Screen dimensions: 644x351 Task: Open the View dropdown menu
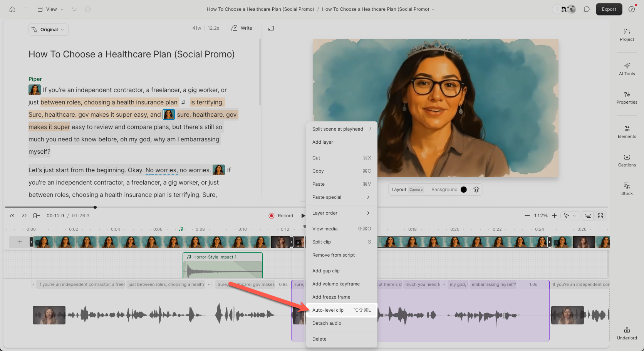51,9
